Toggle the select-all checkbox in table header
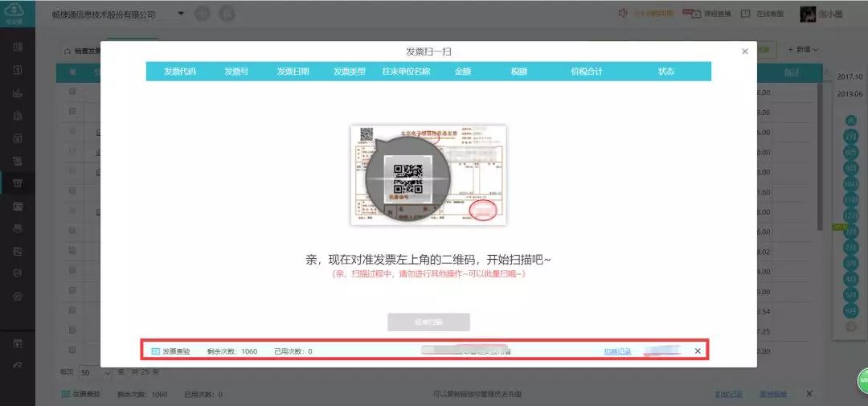868x406 pixels. (x=72, y=72)
